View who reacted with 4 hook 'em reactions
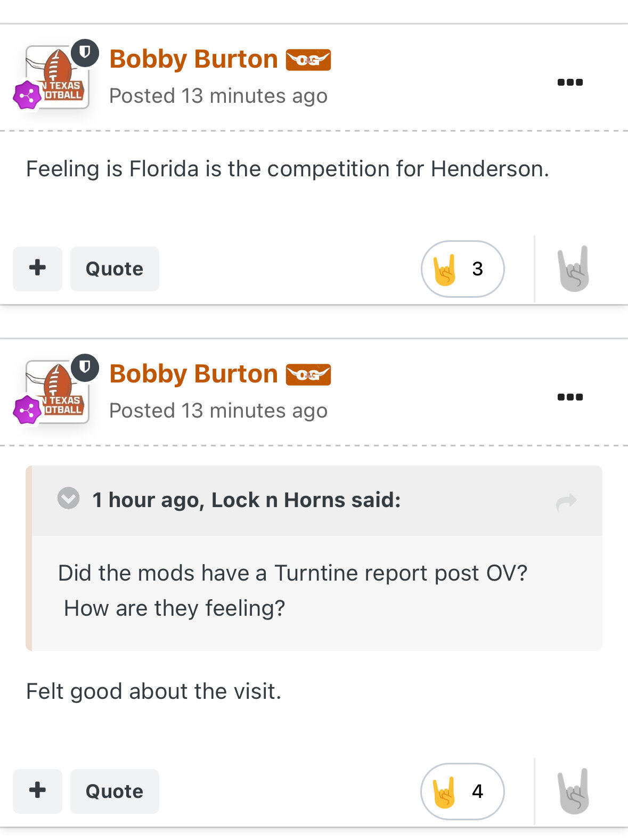 click(462, 792)
